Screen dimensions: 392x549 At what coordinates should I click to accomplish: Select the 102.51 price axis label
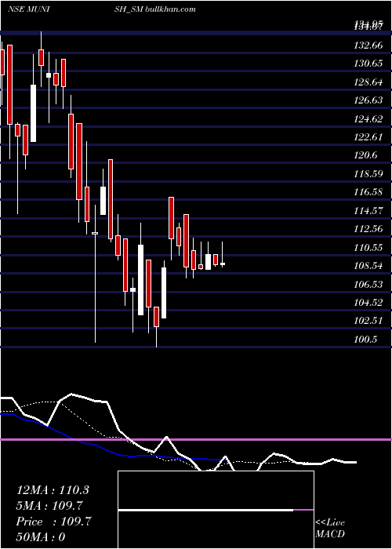point(368,321)
